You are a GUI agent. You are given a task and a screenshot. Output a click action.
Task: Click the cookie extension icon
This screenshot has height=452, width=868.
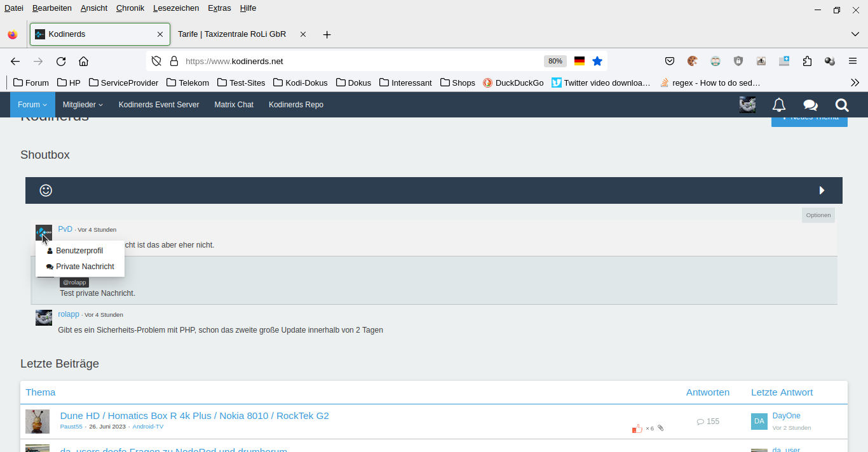pyautogui.click(x=693, y=62)
